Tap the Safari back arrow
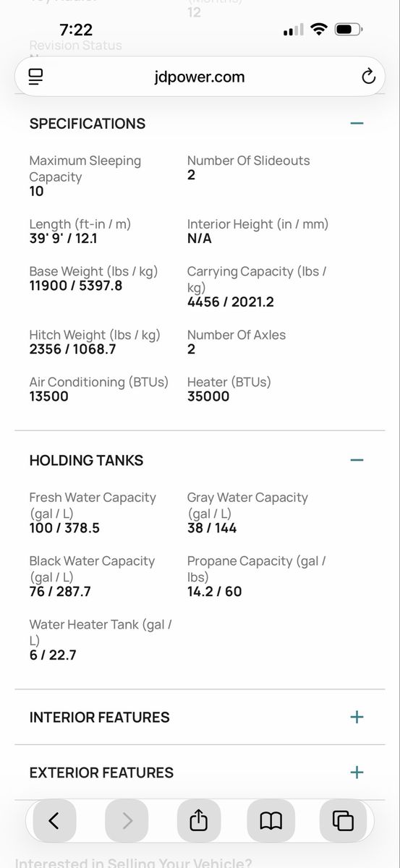400x868 pixels. pos(54,820)
